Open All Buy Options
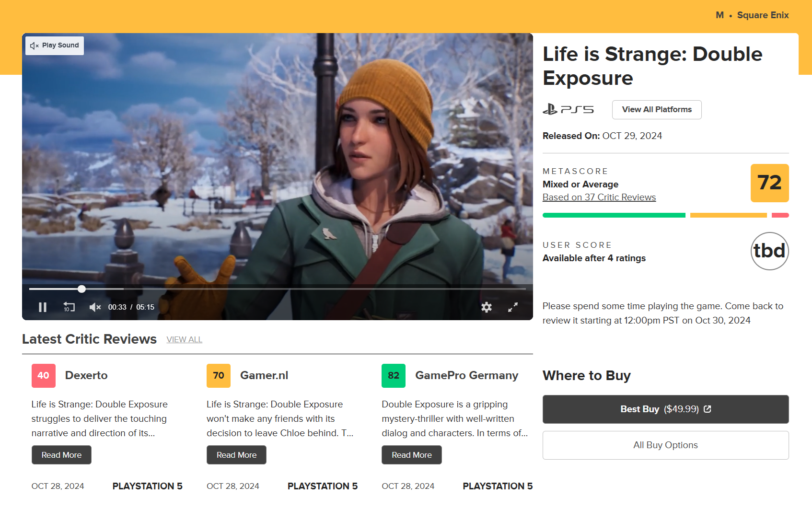Image resolution: width=812 pixels, height=521 pixels. (x=666, y=445)
